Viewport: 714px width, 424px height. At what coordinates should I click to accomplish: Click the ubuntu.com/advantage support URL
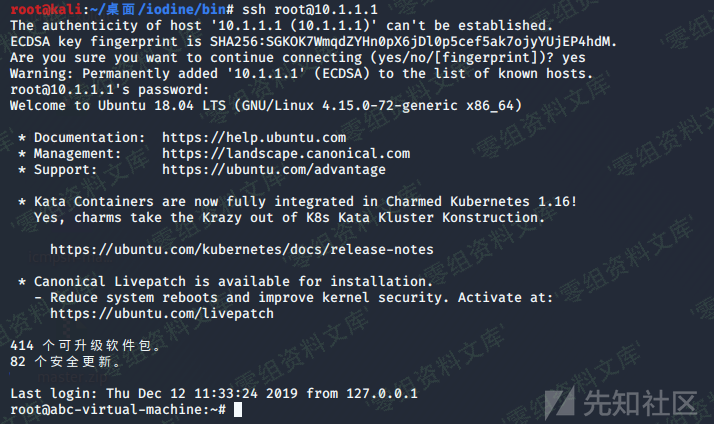coord(274,169)
